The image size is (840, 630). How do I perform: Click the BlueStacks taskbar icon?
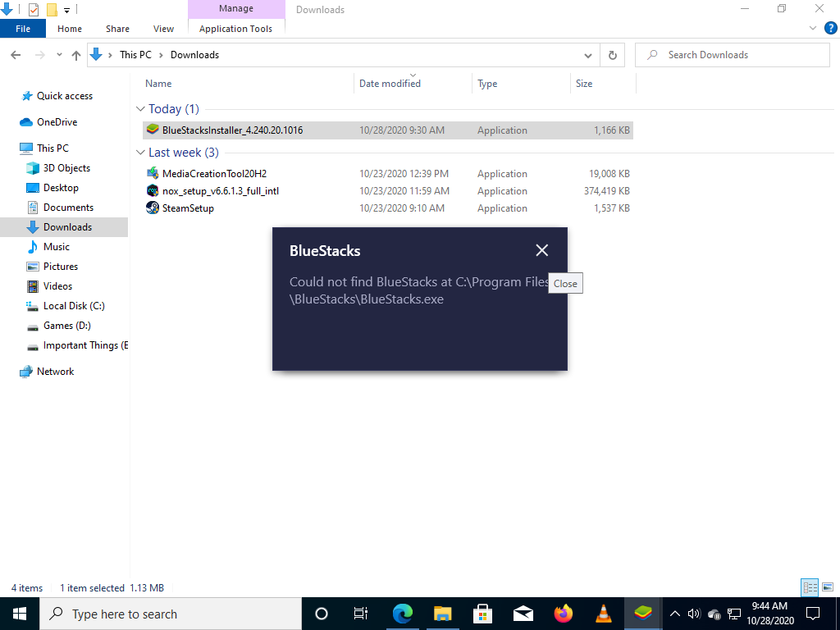point(643,614)
